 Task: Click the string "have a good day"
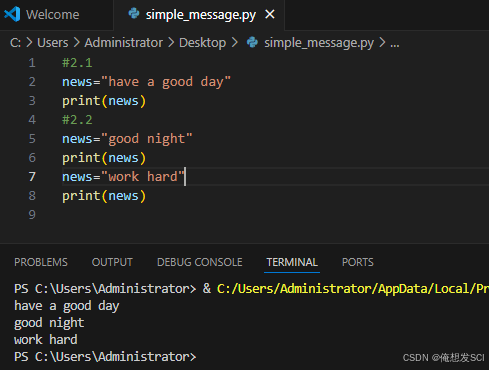166,82
